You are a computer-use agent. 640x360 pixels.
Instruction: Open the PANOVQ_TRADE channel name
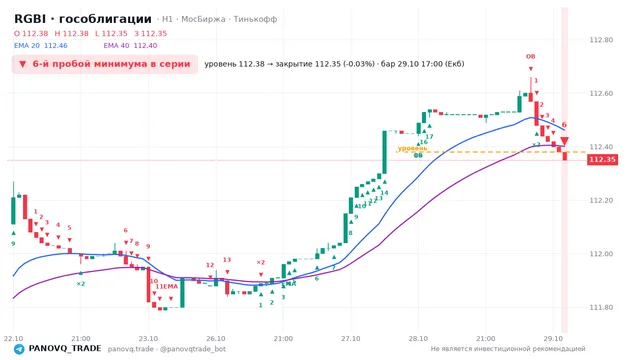tap(65, 349)
